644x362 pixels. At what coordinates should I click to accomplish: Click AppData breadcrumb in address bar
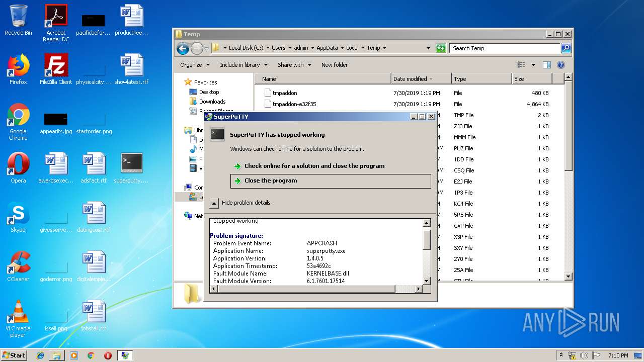point(327,48)
